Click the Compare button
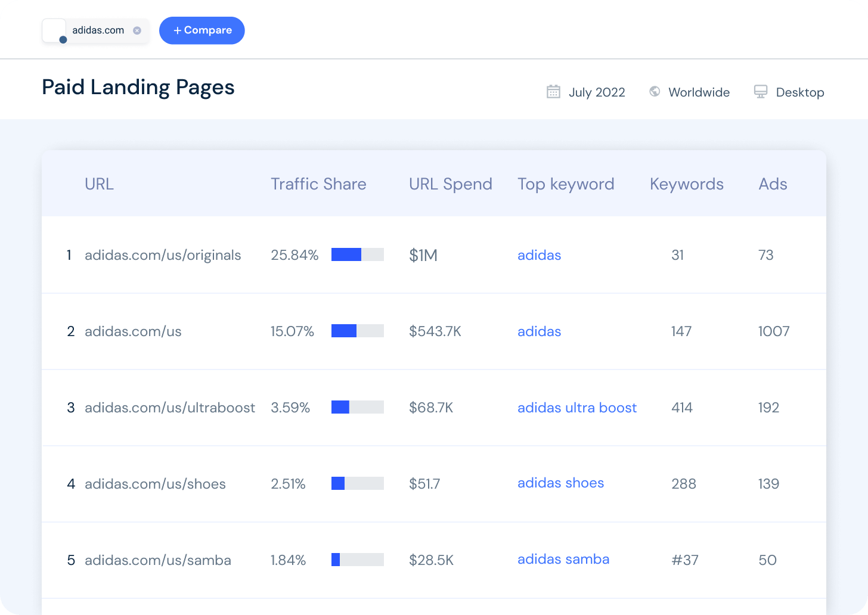This screenshot has height=615, width=868. point(201,30)
